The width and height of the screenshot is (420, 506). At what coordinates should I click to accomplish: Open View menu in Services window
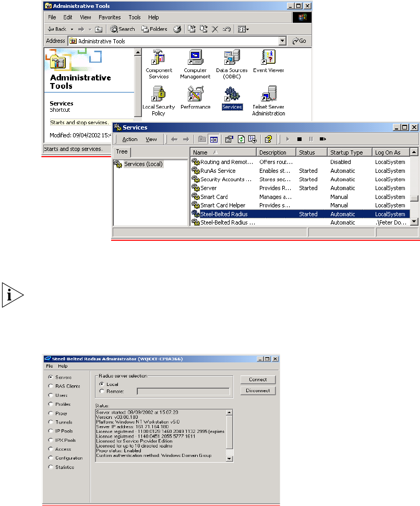(151, 139)
